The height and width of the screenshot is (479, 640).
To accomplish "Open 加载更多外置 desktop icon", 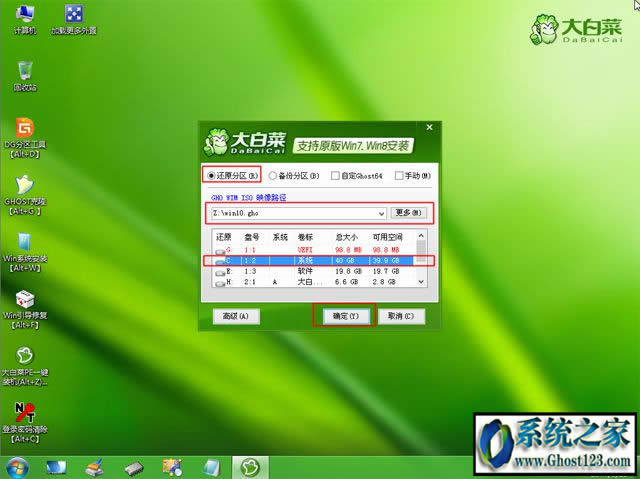I will point(73,15).
